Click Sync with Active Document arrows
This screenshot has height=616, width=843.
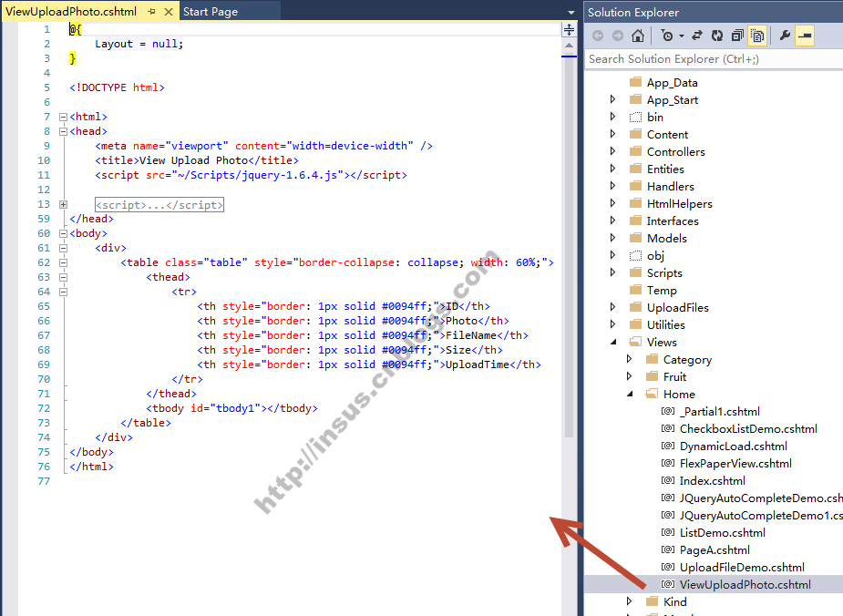(697, 36)
